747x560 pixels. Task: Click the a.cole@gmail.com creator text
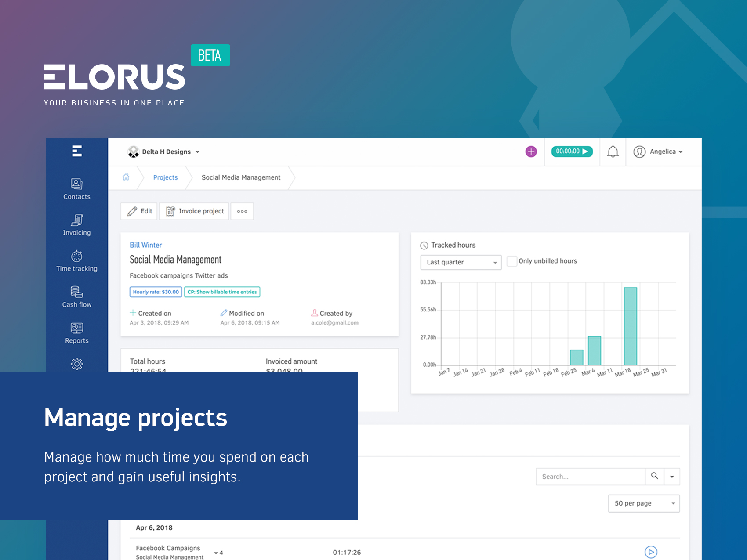335,323
